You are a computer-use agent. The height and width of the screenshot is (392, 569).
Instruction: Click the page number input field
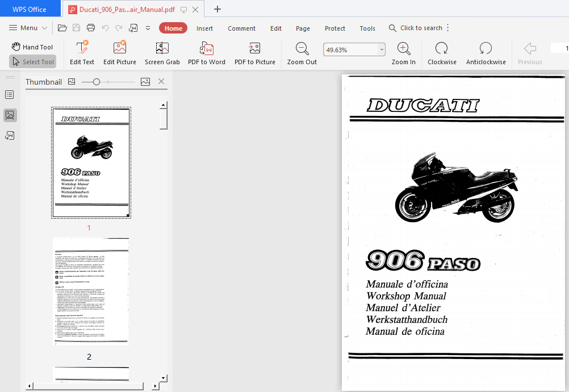tap(559, 48)
